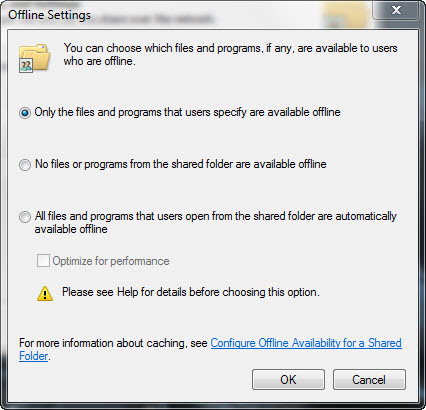Select the 'No files or programs from the shared folder' radio button
Image resolution: width=426 pixels, height=410 pixels.
point(25,165)
